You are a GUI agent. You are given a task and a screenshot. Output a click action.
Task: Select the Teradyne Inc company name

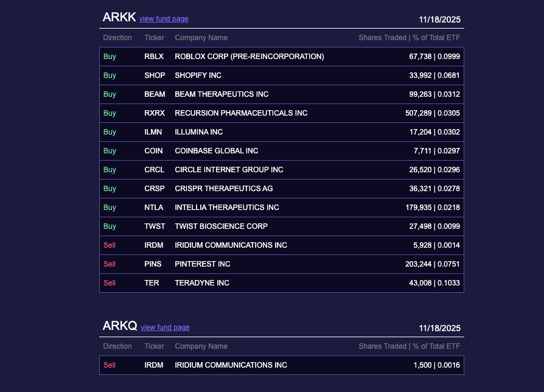click(x=201, y=283)
